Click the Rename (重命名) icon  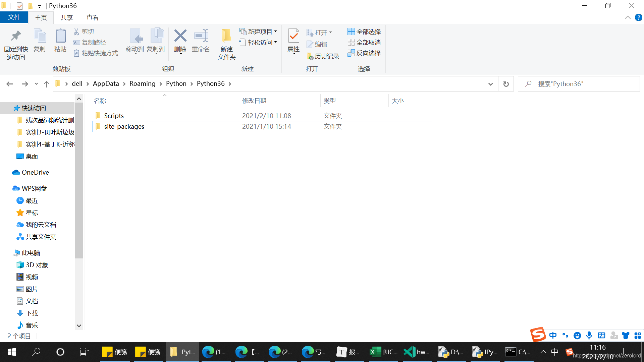[201, 36]
